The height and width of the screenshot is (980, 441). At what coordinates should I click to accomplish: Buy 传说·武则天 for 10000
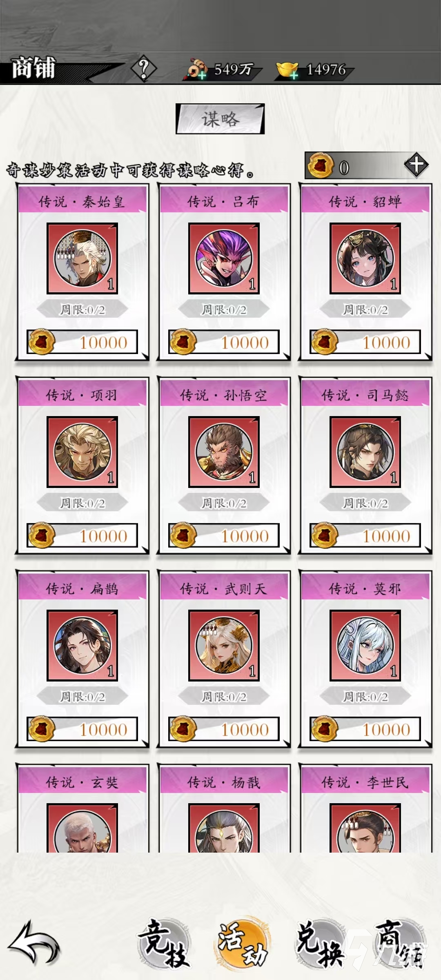click(224, 729)
